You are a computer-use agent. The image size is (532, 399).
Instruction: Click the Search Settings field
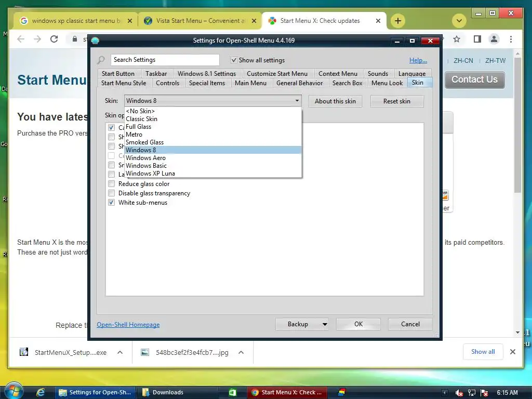[165, 60]
